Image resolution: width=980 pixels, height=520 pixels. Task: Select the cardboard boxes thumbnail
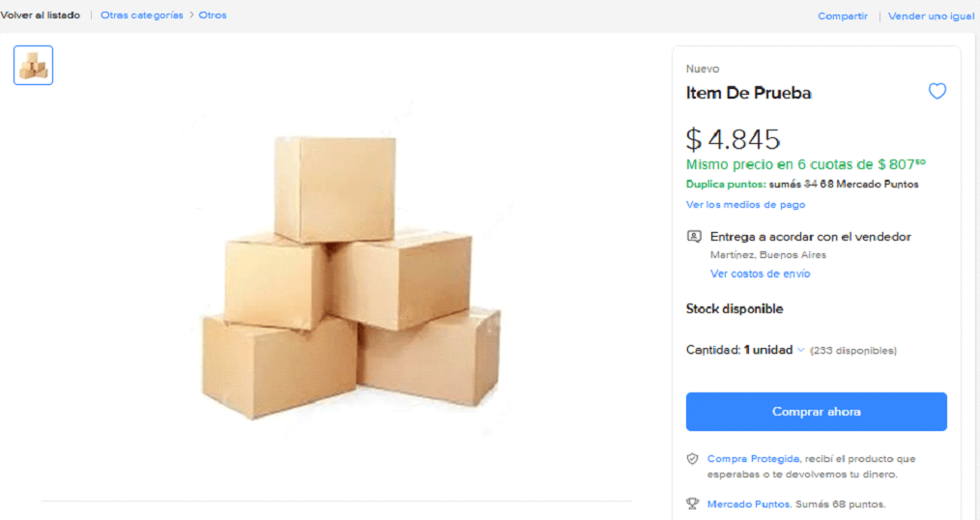pos(34,66)
